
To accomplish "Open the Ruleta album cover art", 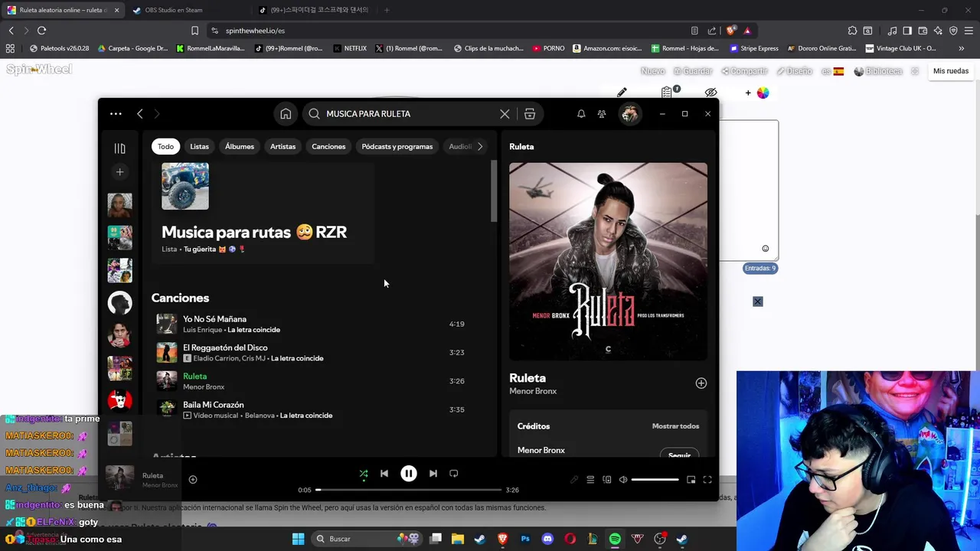I will click(x=609, y=261).
